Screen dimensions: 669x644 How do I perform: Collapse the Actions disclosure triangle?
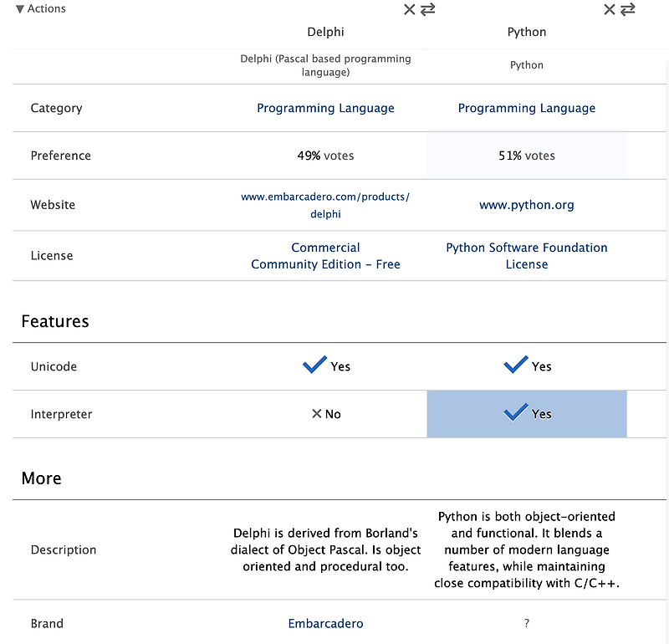coord(19,9)
